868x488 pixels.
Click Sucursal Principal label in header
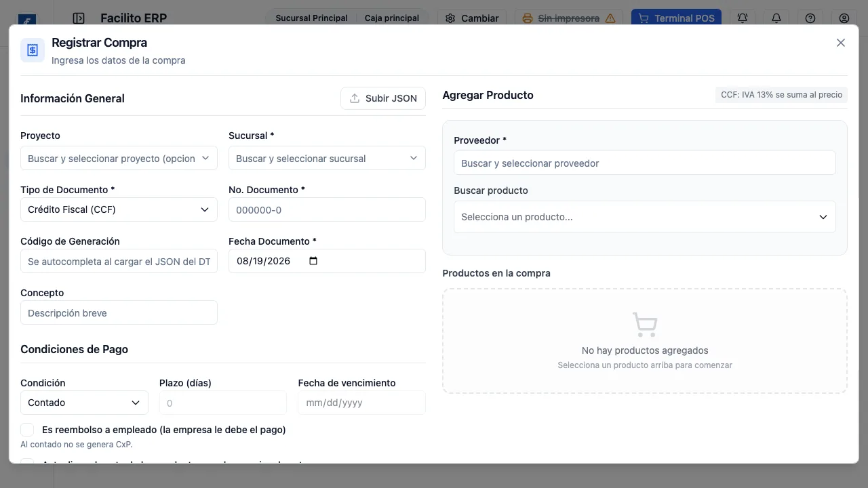[311, 18]
